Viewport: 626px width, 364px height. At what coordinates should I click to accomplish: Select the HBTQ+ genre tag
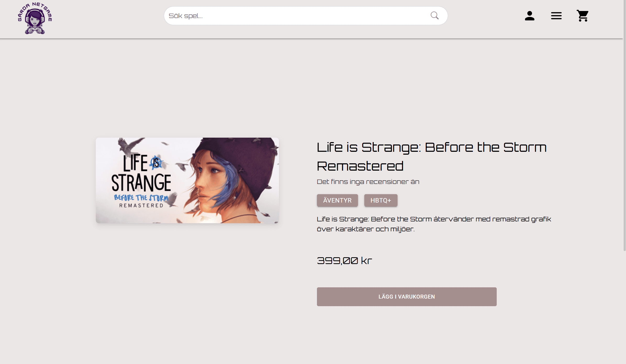[x=381, y=200]
